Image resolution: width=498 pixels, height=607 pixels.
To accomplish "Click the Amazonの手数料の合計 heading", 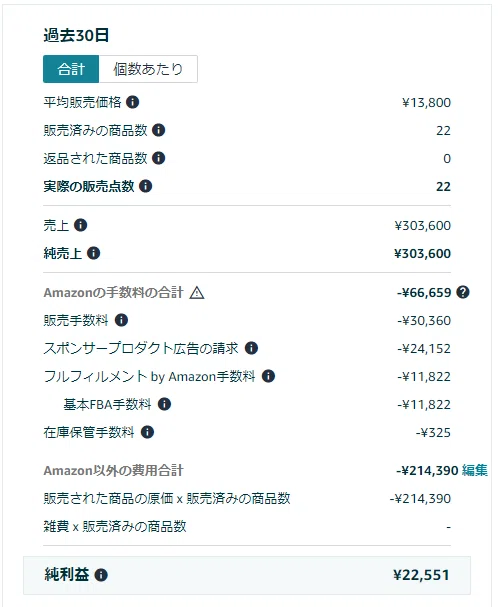I will (x=113, y=292).
